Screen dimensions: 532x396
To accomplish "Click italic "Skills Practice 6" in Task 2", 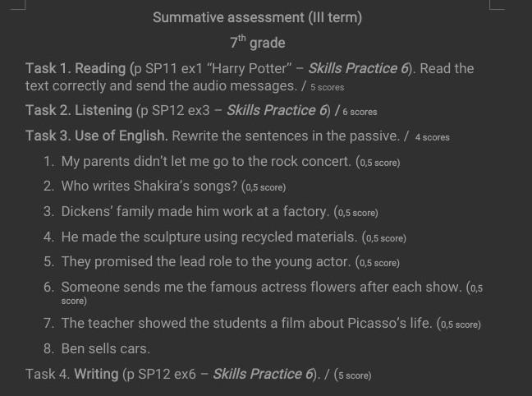I will 271,110.
